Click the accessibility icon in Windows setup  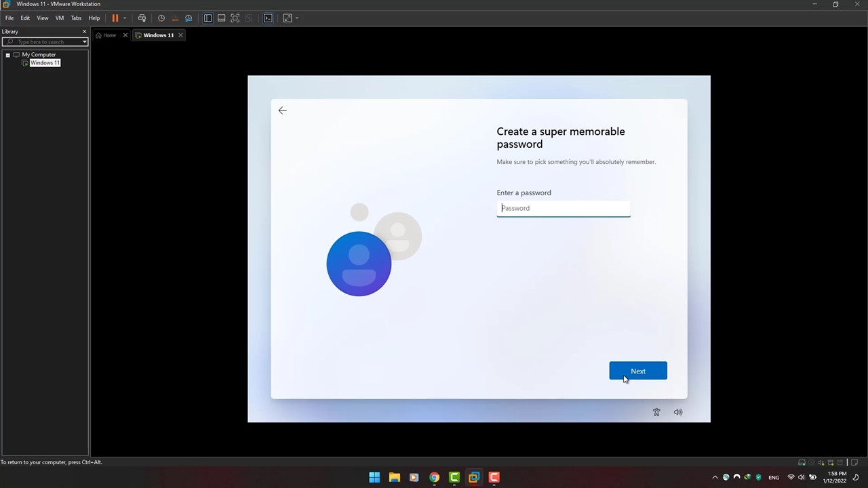656,412
